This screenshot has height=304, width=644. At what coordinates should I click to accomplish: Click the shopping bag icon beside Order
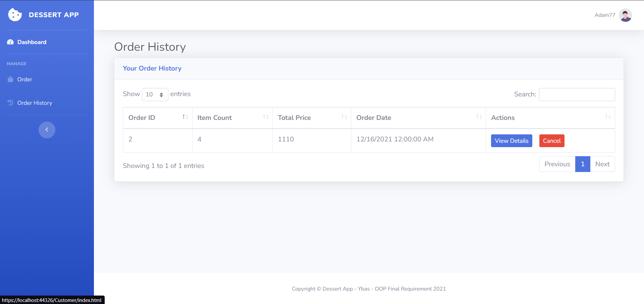10,79
